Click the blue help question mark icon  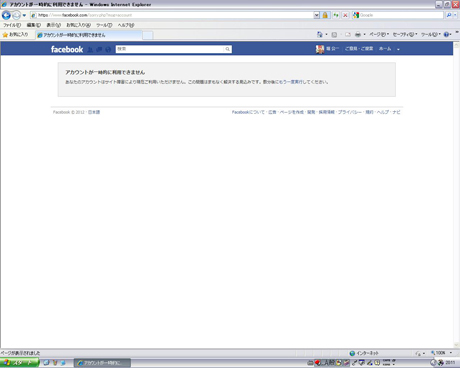pos(446,34)
